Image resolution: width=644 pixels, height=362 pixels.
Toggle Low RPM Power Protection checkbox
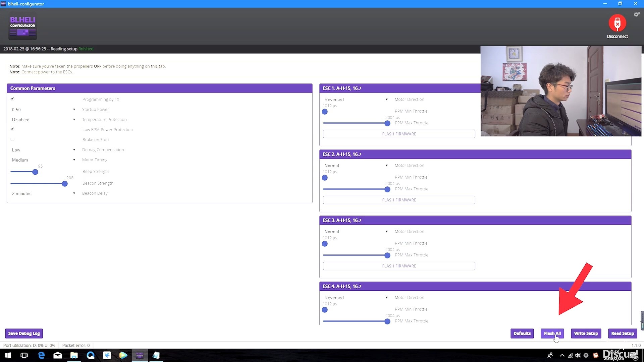pyautogui.click(x=12, y=129)
